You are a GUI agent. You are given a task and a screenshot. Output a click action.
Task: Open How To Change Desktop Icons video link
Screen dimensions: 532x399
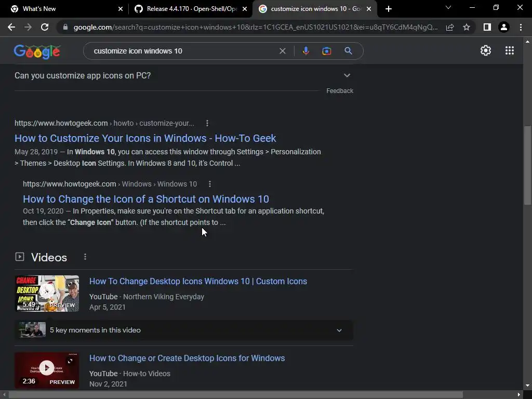pos(198,281)
